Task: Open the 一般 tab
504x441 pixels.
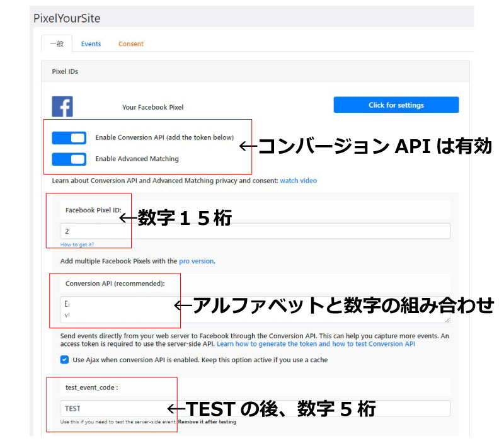Action: point(57,43)
